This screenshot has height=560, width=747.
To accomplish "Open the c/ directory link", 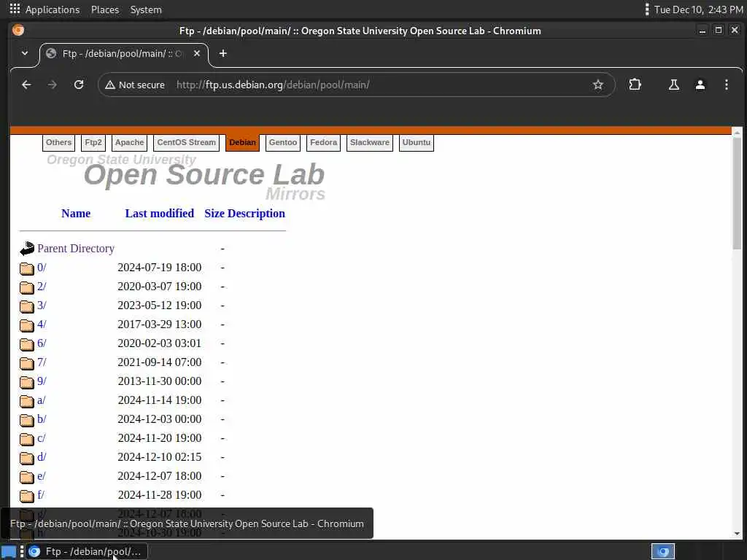I will (x=42, y=438).
